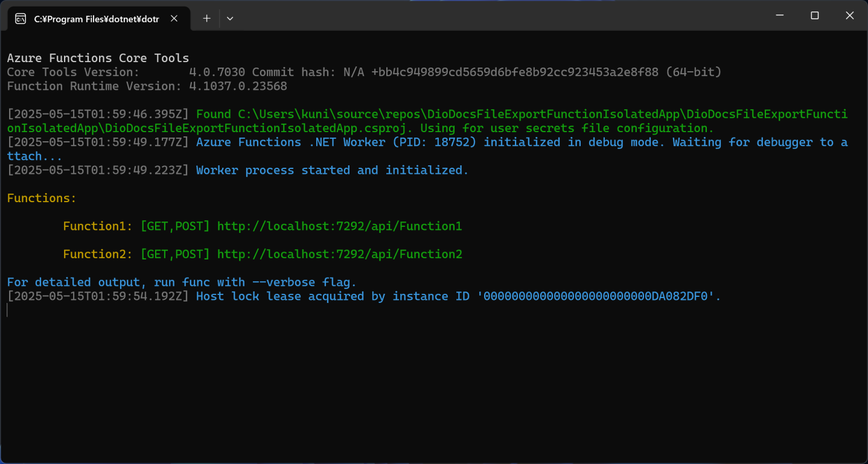Click the "For detailed output" verbose hint line
This screenshot has width=868, height=464.
pyautogui.click(x=182, y=282)
